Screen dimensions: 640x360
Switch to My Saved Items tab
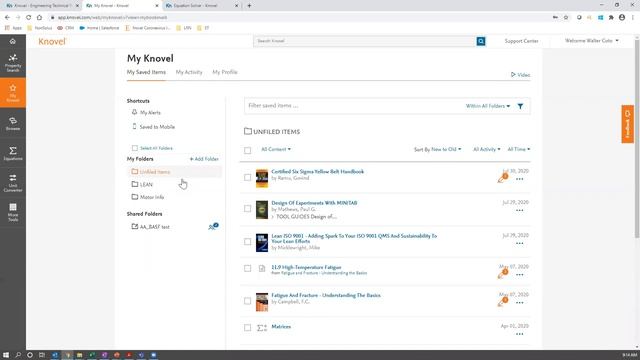(146, 72)
